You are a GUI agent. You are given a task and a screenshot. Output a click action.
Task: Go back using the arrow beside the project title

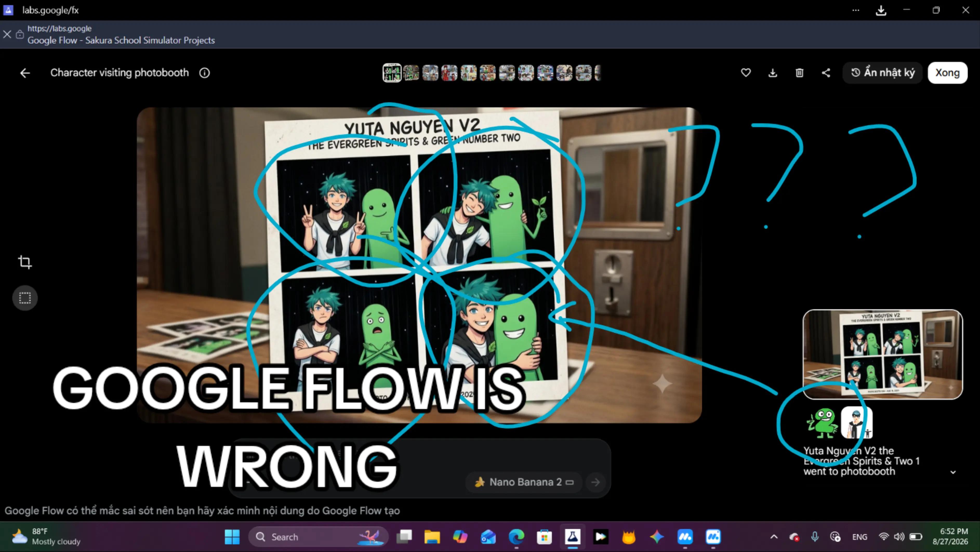[25, 73]
